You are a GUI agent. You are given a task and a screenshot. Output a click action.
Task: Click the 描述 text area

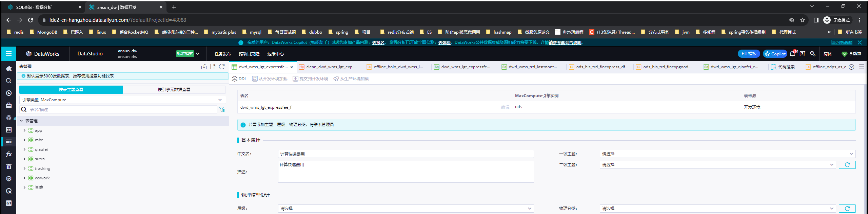coord(406,172)
